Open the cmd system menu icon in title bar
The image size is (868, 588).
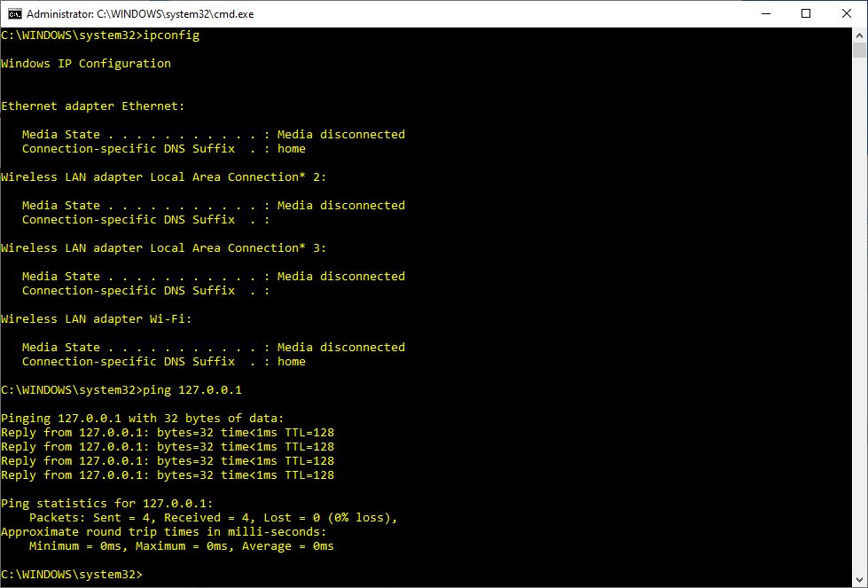click(15, 14)
